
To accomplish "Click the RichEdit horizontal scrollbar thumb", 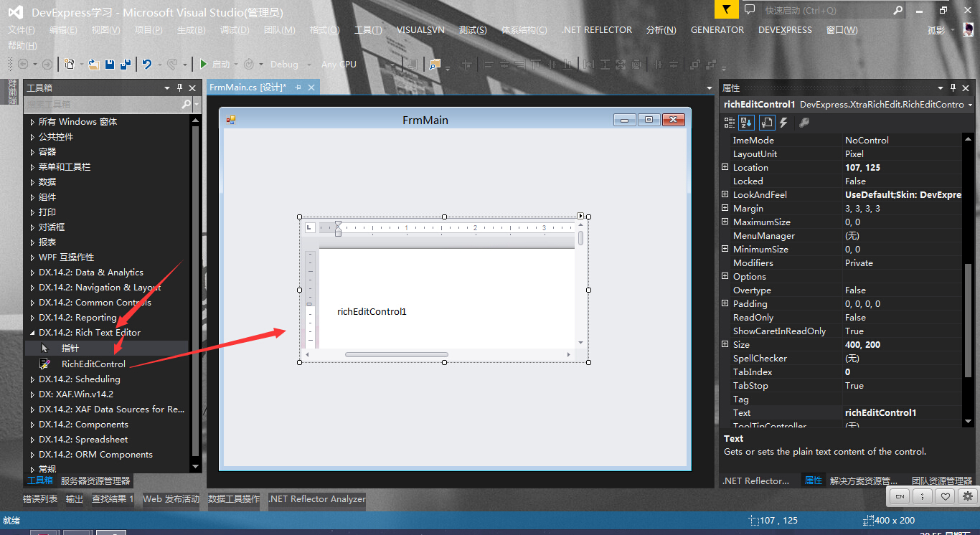I will click(x=397, y=354).
